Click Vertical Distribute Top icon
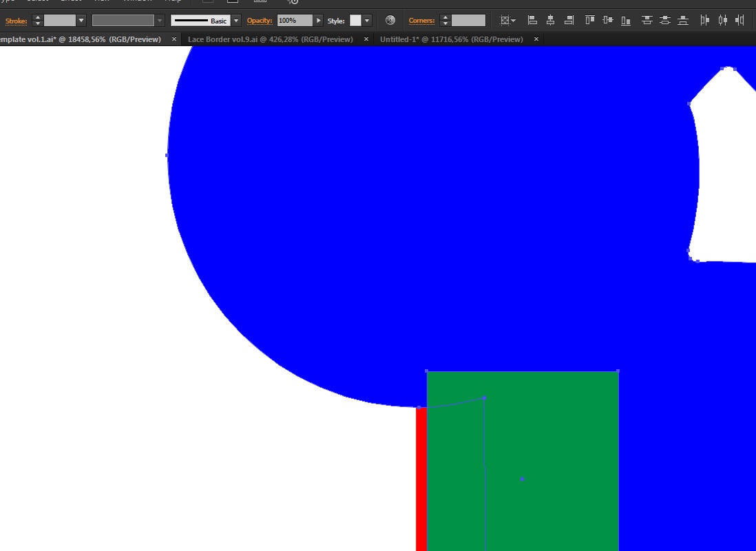 tap(647, 21)
